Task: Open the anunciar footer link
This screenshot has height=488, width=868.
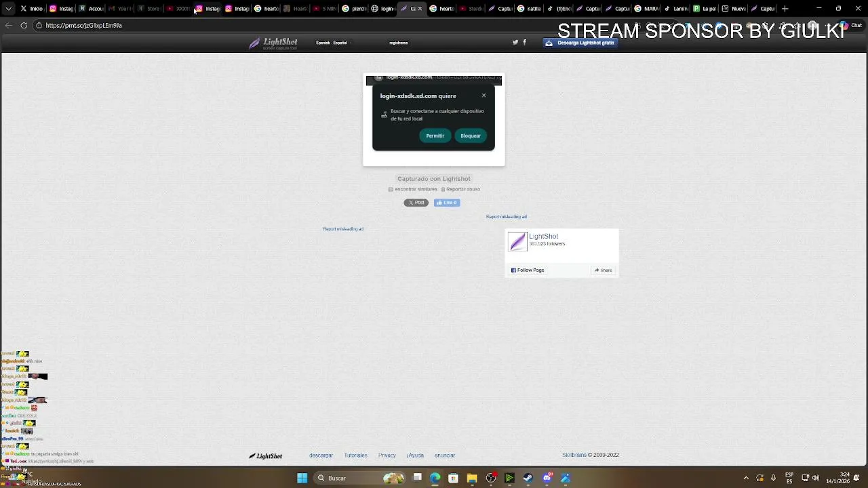Action: tap(445, 455)
